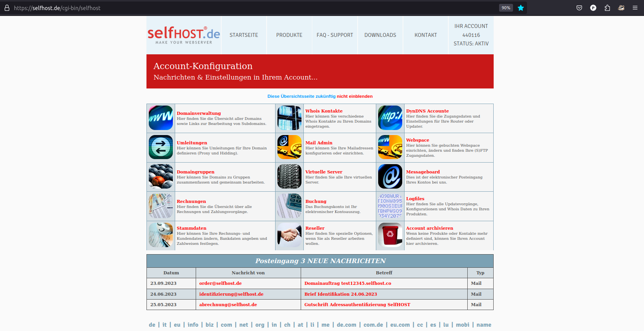644x331 pixels.
Task: Open the Umleitungen arrows icon
Action: pos(161,147)
